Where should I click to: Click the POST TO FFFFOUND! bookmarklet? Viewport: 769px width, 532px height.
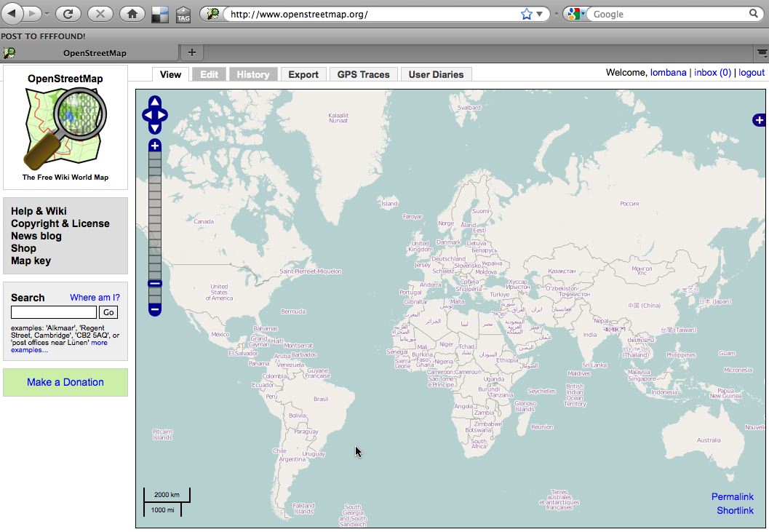[43, 36]
